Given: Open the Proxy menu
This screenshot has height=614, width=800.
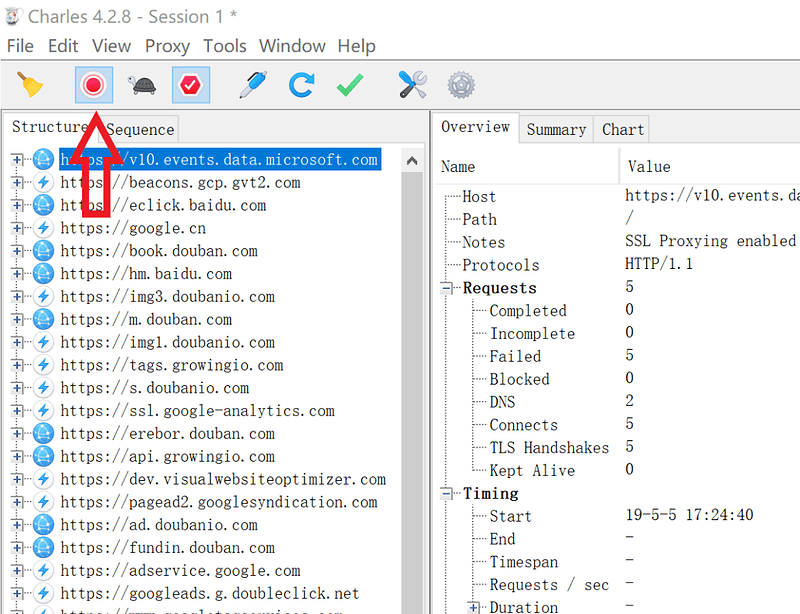Looking at the screenshot, I should [167, 46].
